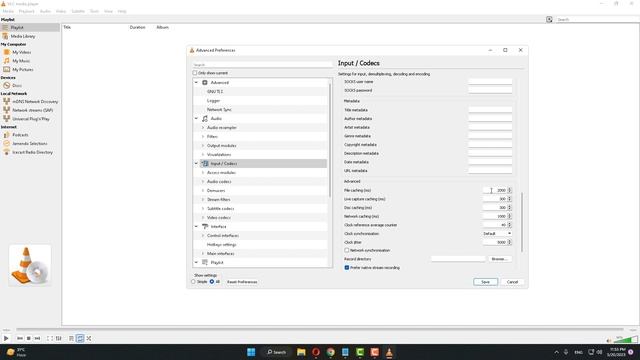Screen dimensions: 640x360
Task: Expand Audio resampler tree node
Action: click(203, 128)
